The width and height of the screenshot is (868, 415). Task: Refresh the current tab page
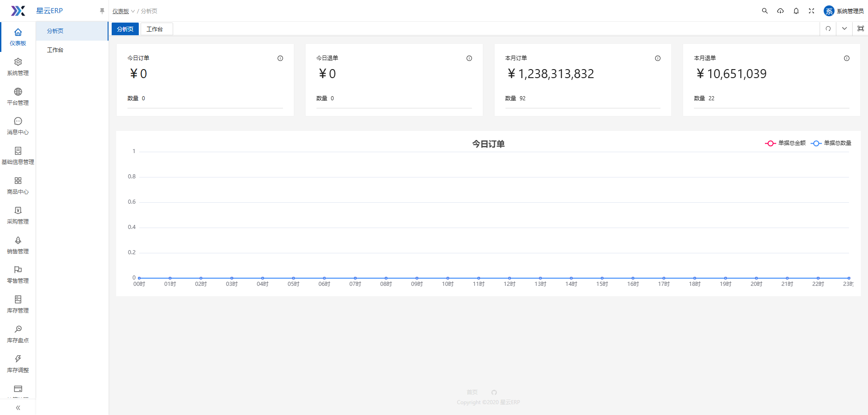pyautogui.click(x=828, y=29)
